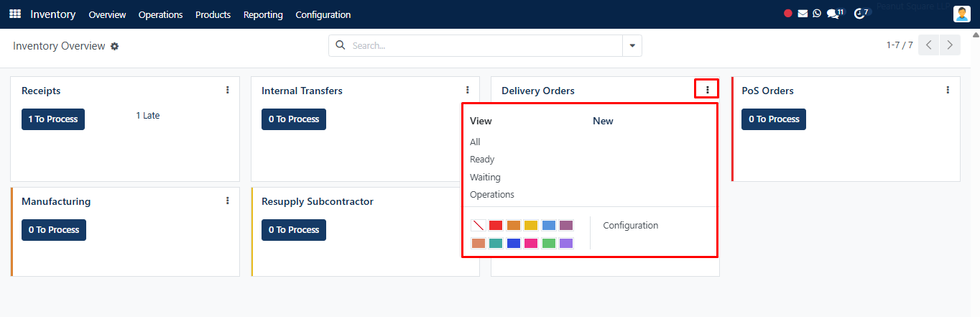Open the Configuration menu in navbar
This screenshot has width=980, height=317.
(323, 14)
